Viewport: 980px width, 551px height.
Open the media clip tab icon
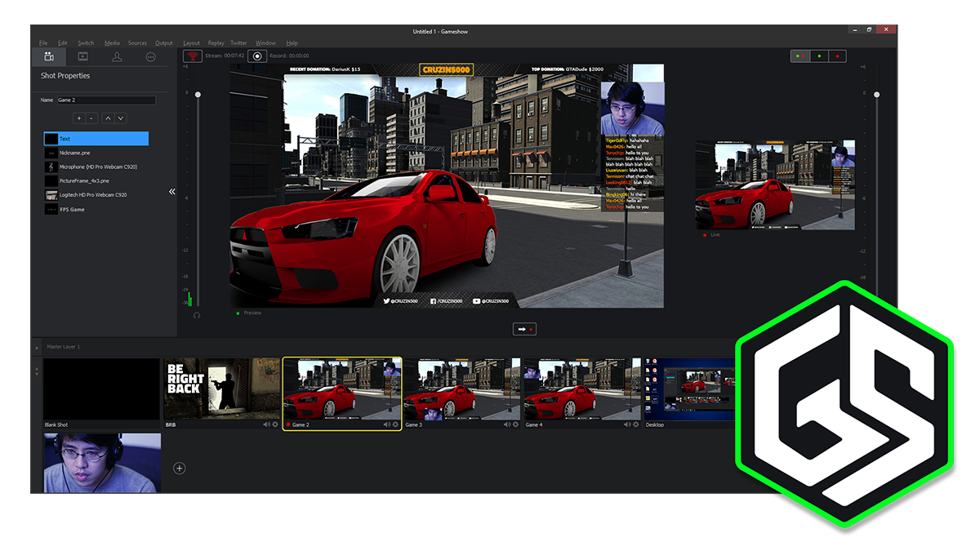coord(82,57)
